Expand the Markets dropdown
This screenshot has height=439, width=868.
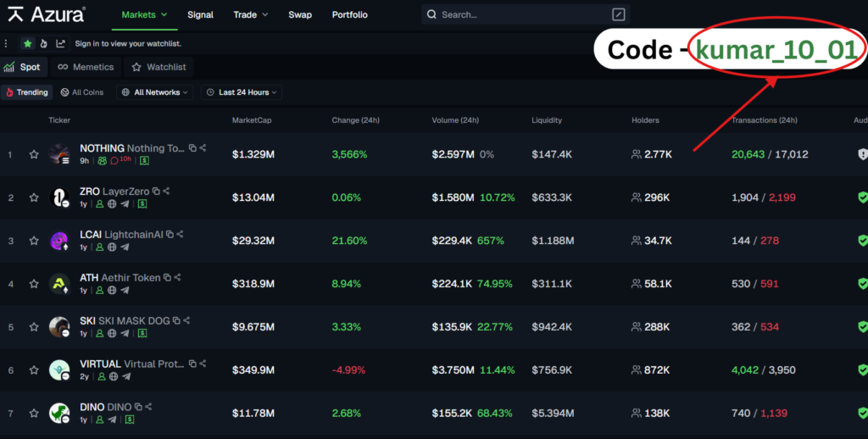tap(144, 15)
